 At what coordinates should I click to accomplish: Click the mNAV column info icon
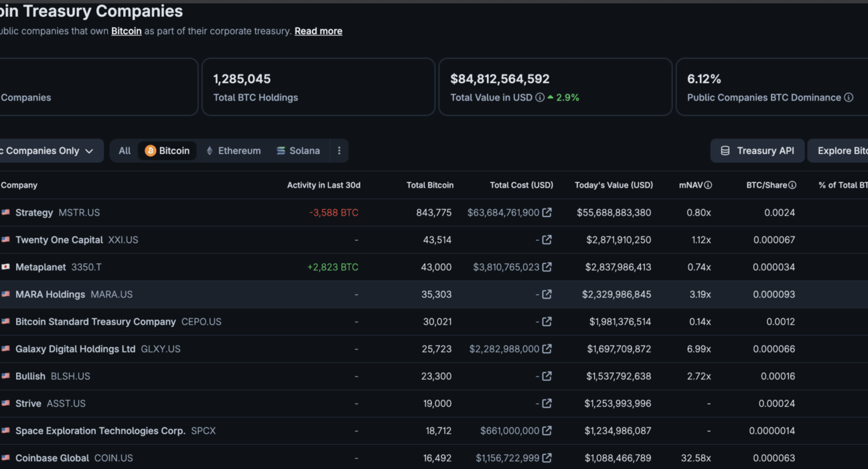coord(708,185)
